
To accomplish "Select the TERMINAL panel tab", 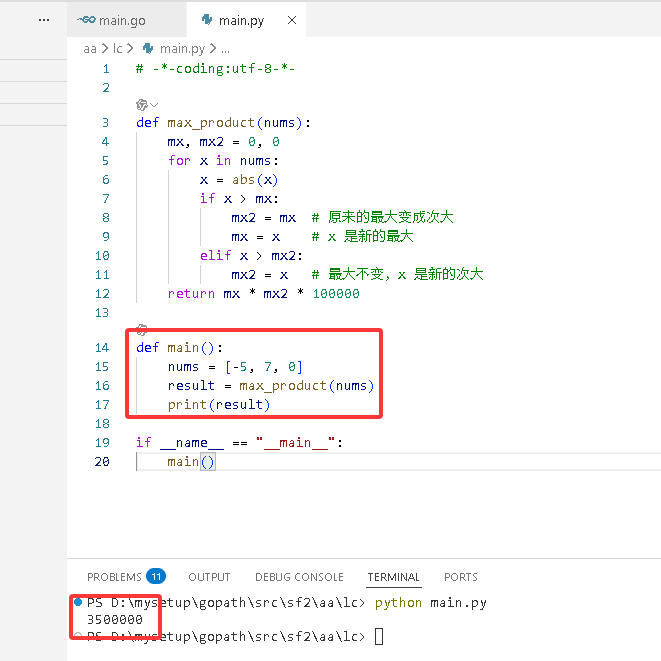I will click(393, 577).
